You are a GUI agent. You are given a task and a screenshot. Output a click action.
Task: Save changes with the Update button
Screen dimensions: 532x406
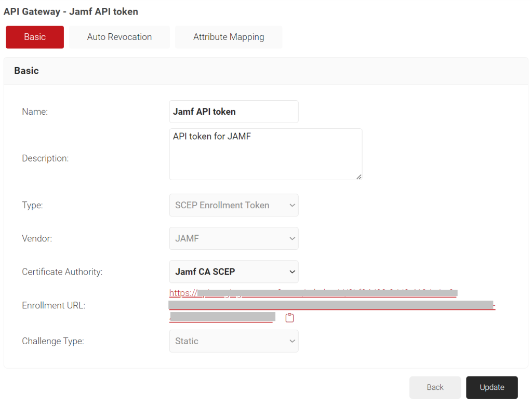click(492, 387)
